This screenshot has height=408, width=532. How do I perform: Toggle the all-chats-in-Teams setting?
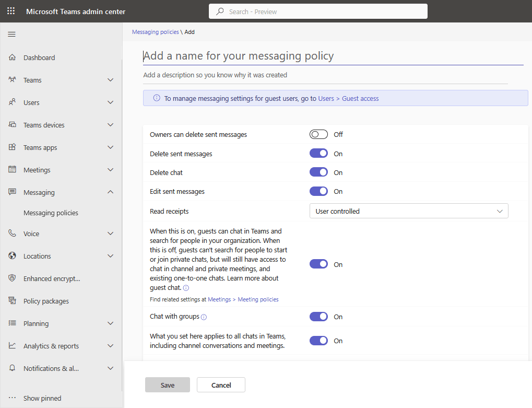[318, 341]
